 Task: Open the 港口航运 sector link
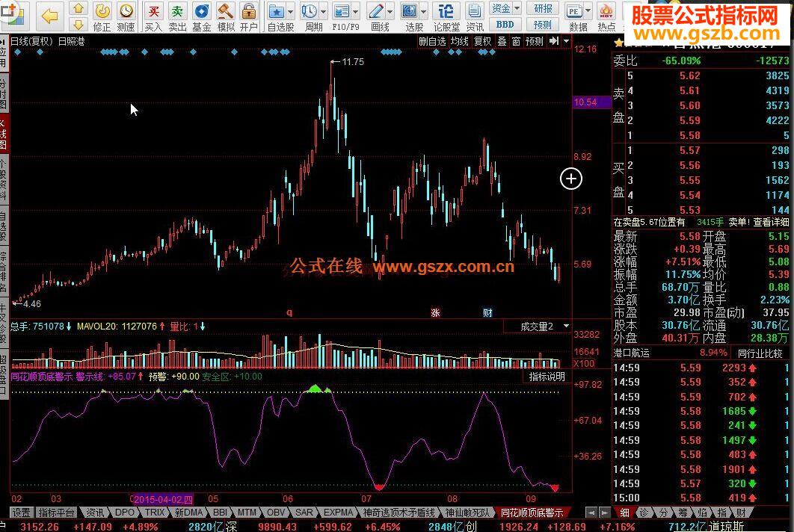click(632, 353)
